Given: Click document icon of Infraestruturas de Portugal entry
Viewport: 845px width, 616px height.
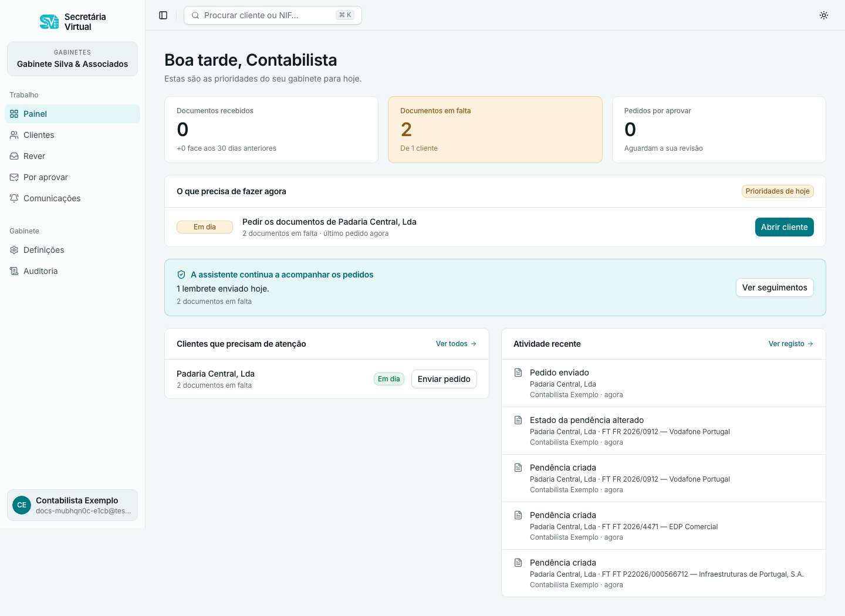Looking at the screenshot, I should [x=518, y=563].
